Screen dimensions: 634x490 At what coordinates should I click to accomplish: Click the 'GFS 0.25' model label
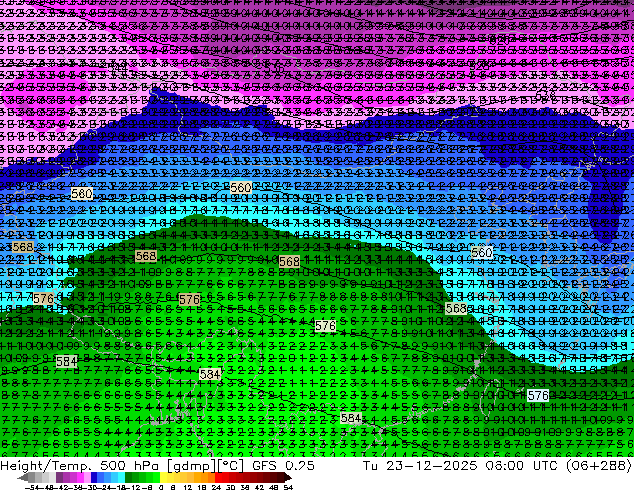pyautogui.click(x=283, y=466)
